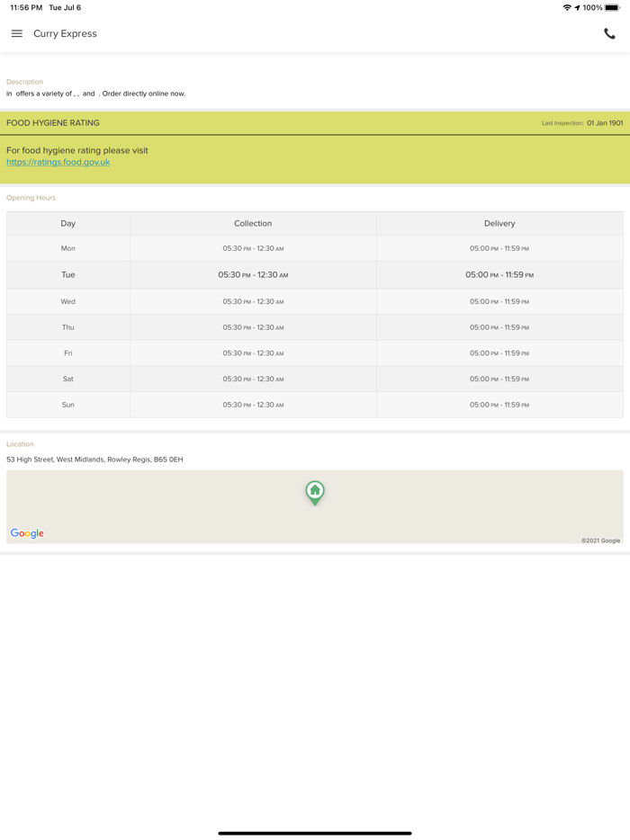Viewport: 630px width, 840px height.
Task: Click the Location label
Action: click(x=20, y=444)
